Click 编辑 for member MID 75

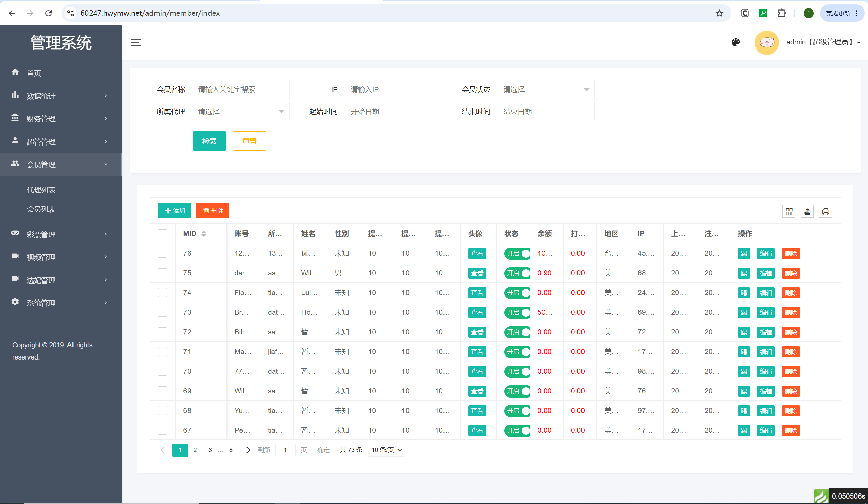[766, 273]
